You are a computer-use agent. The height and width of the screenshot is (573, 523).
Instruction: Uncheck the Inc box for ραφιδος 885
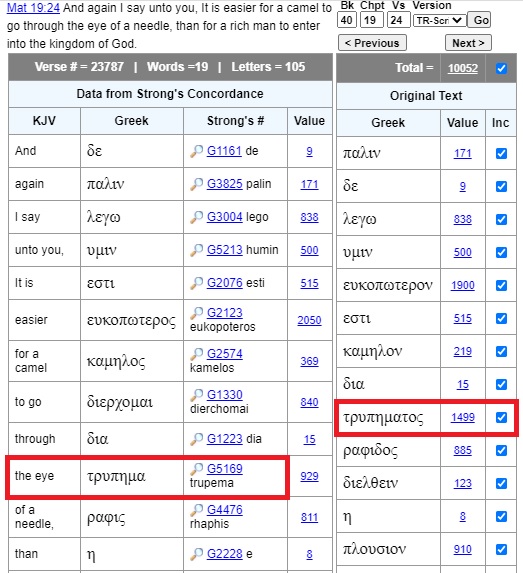click(501, 450)
